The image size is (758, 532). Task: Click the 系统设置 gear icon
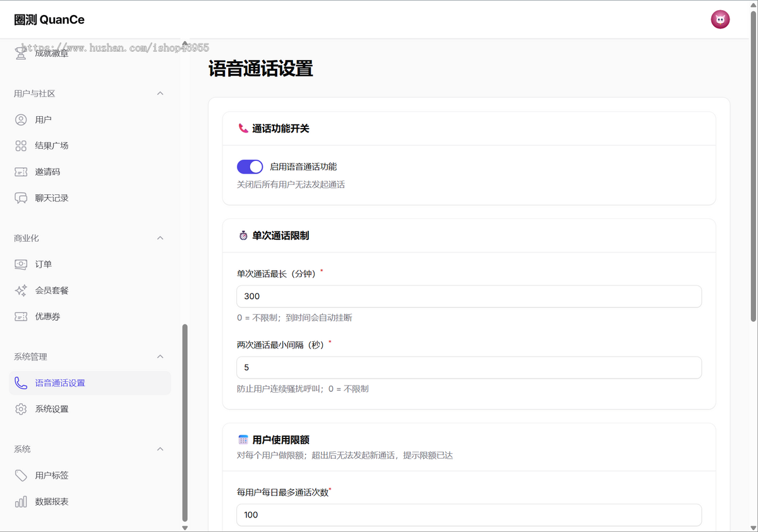click(x=21, y=409)
